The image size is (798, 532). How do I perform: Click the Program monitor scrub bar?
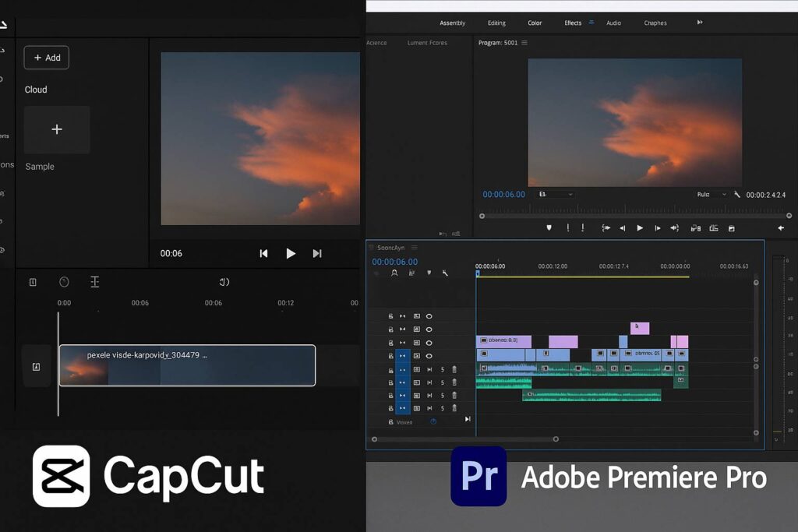[635, 215]
